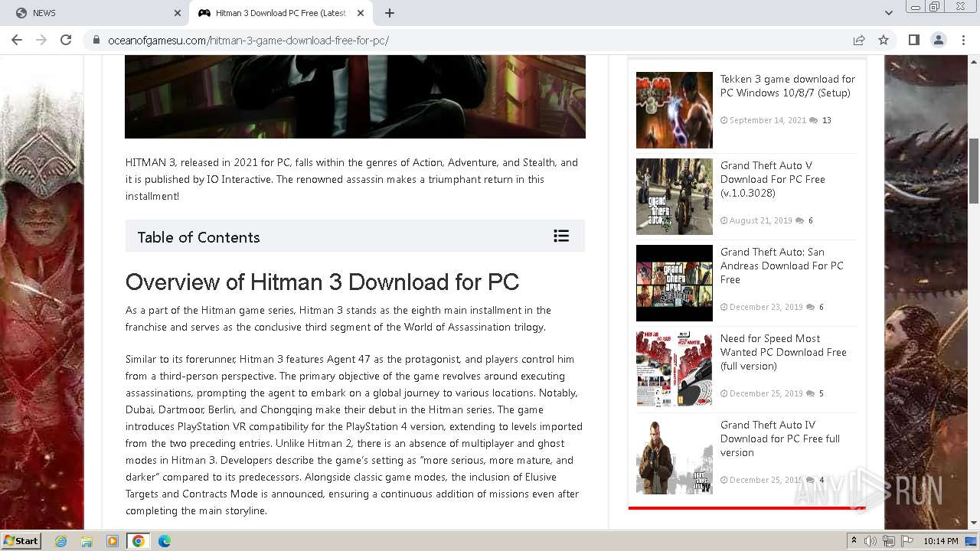The height and width of the screenshot is (551, 980).
Task: Open Grand Theft Auto IV Download link
Action: (779, 439)
